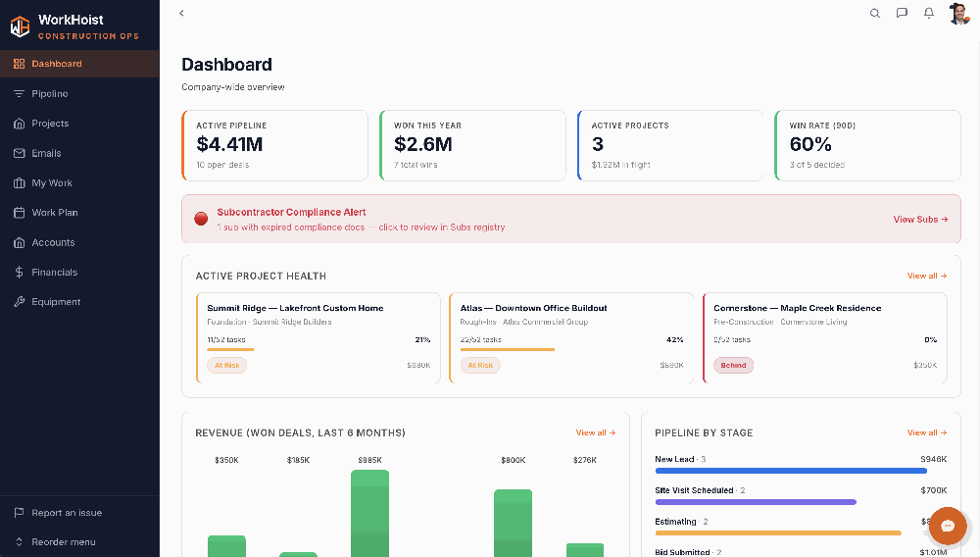The height and width of the screenshot is (557, 980).
Task: Click the WorkHoist logo icon
Action: 20,26
